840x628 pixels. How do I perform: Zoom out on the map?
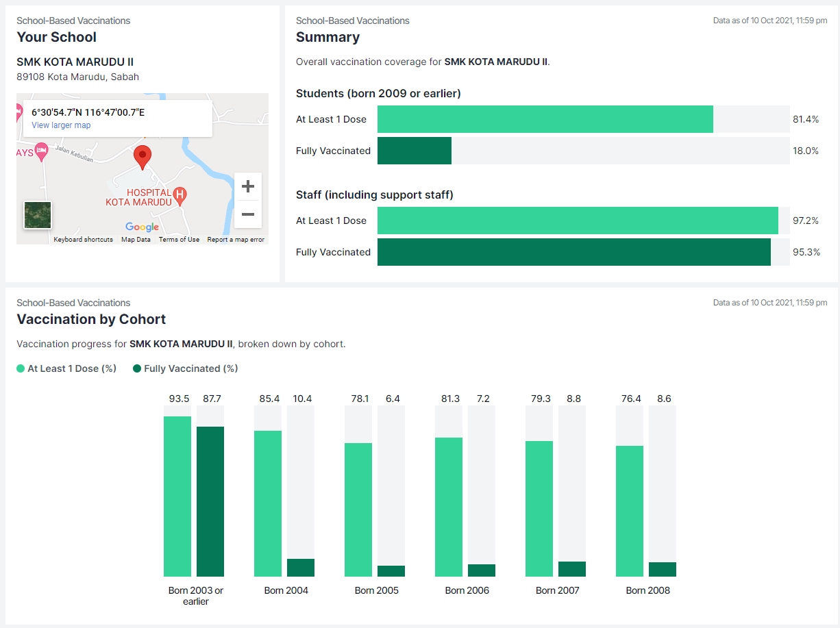(x=248, y=214)
